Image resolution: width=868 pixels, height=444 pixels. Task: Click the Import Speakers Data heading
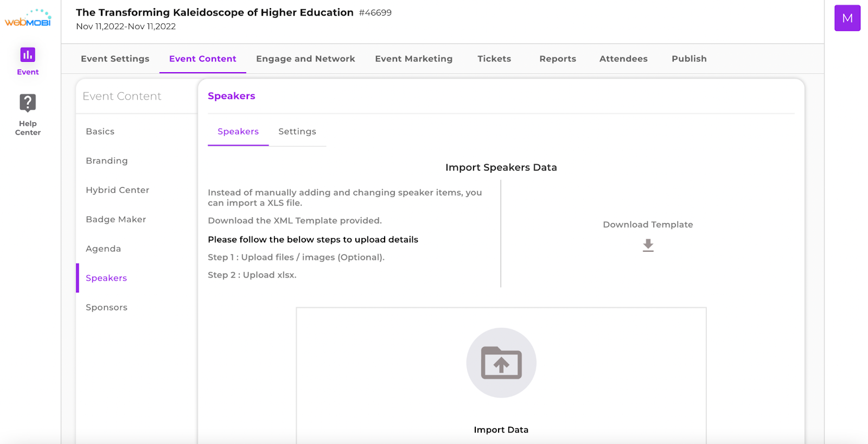pos(501,167)
